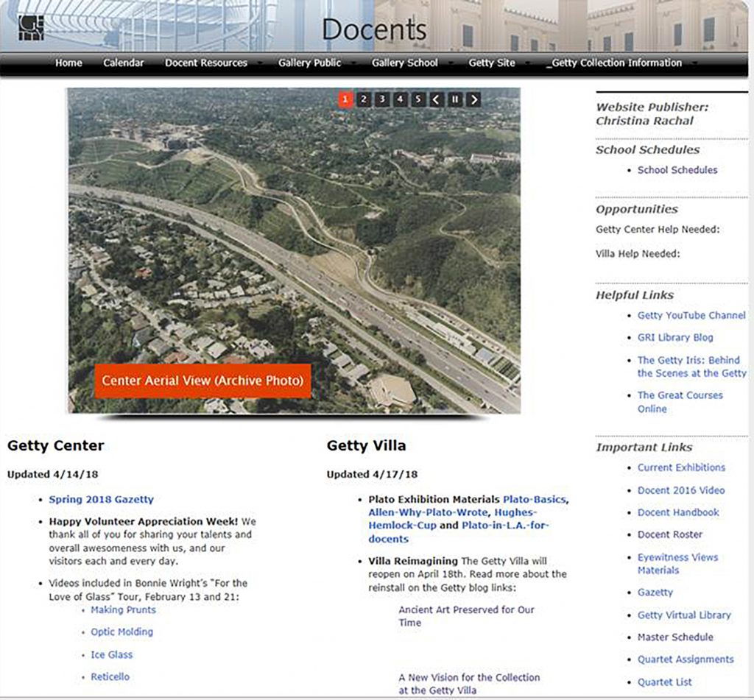This screenshot has height=700, width=754.
Task: Open the Docent Resources menu
Action: click(206, 63)
